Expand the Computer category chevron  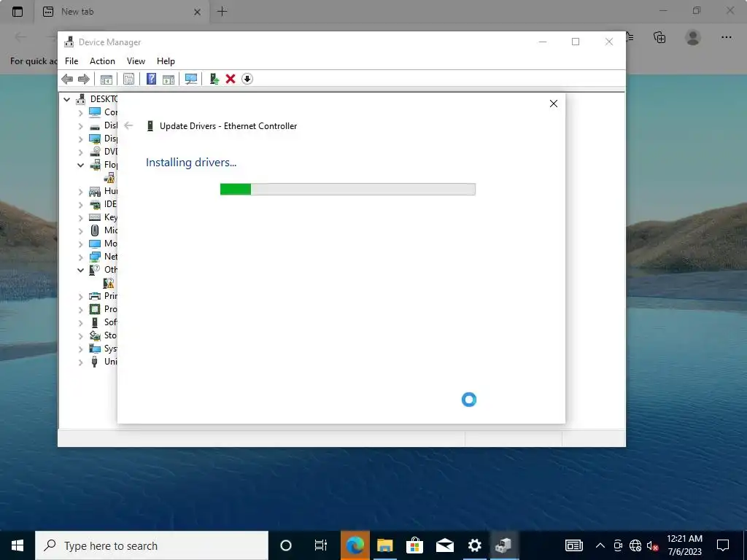click(x=80, y=113)
